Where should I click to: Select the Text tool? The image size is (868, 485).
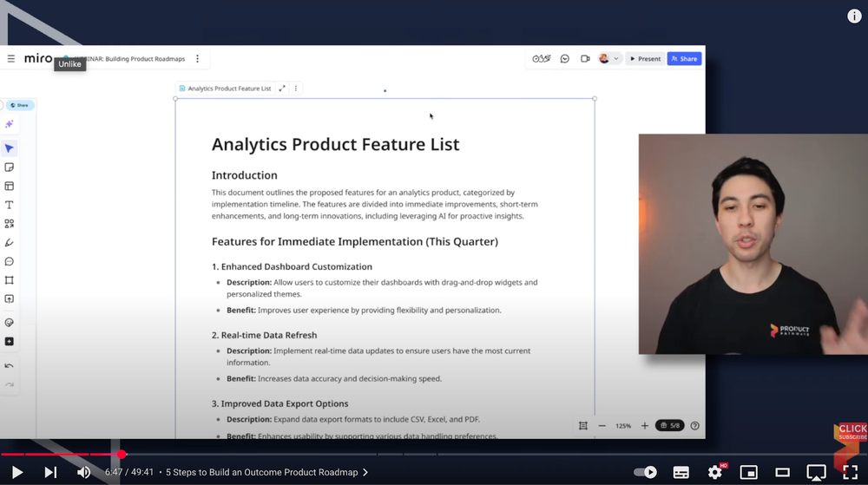click(x=10, y=205)
